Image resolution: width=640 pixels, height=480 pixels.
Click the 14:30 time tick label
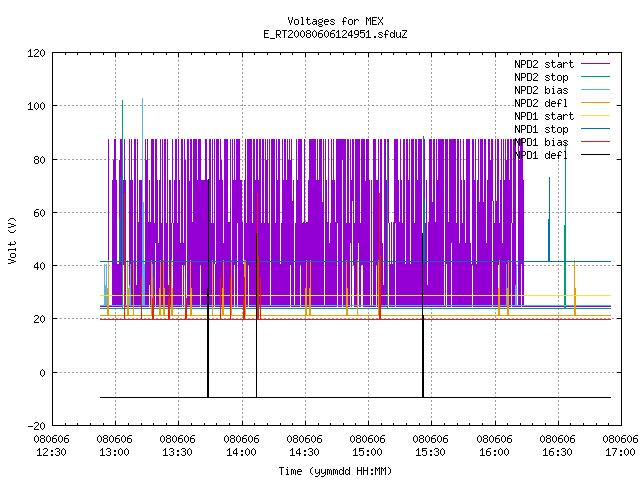pyautogui.click(x=304, y=453)
